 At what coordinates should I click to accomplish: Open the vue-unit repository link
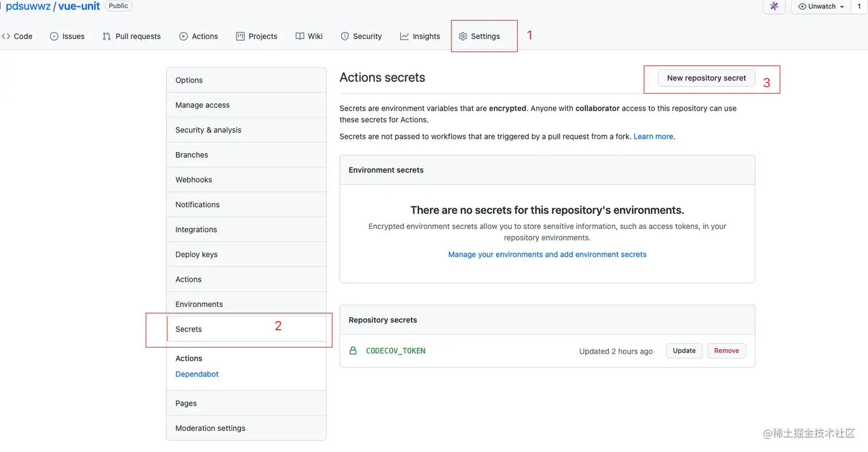[x=79, y=6]
